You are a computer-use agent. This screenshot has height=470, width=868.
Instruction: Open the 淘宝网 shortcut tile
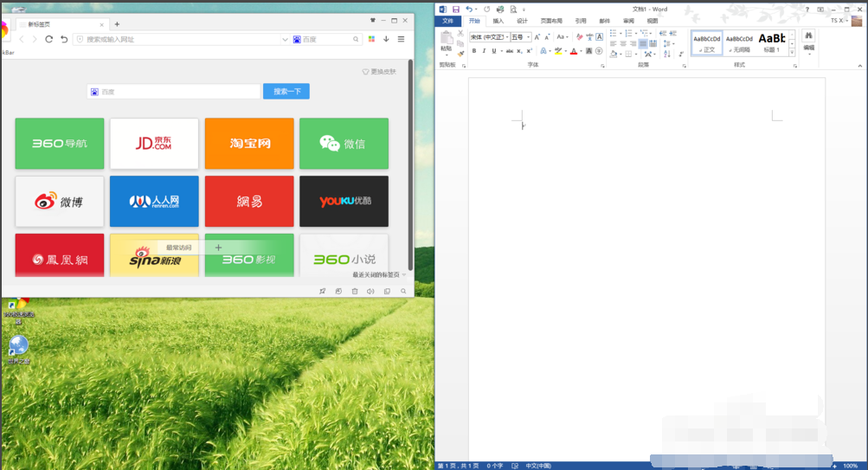pos(249,144)
